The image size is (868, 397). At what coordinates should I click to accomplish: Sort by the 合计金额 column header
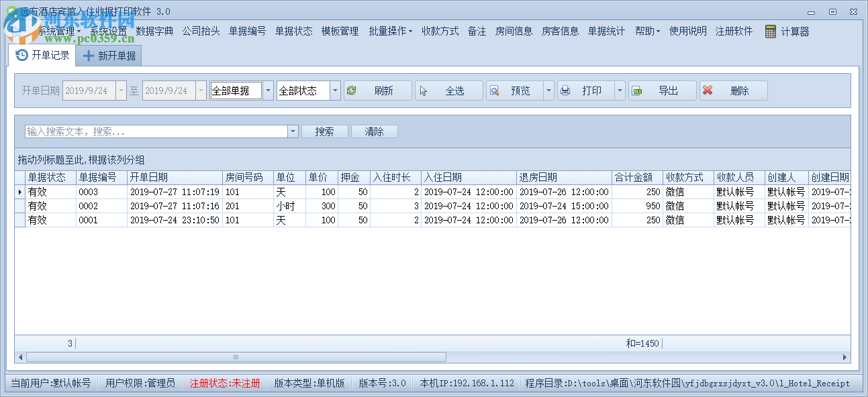point(637,178)
